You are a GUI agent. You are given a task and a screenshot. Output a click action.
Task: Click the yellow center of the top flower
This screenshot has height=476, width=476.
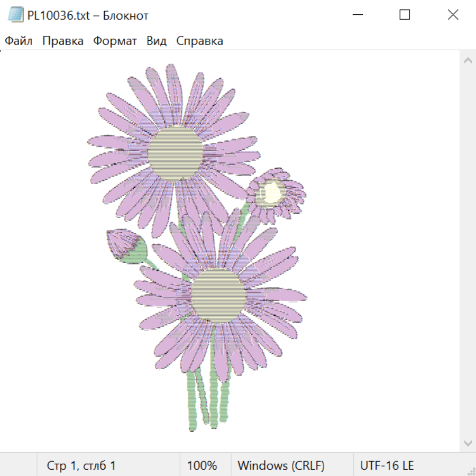tap(175, 153)
